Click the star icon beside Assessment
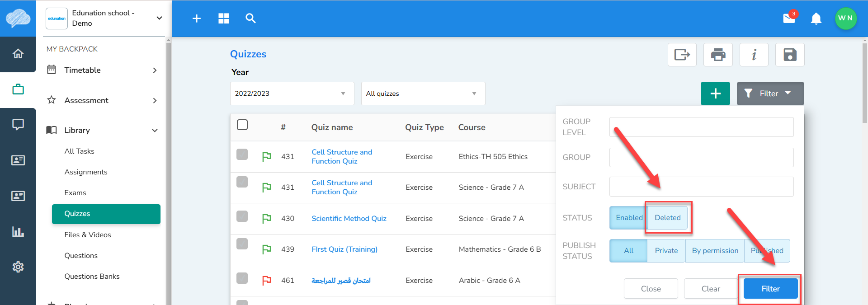 point(52,100)
